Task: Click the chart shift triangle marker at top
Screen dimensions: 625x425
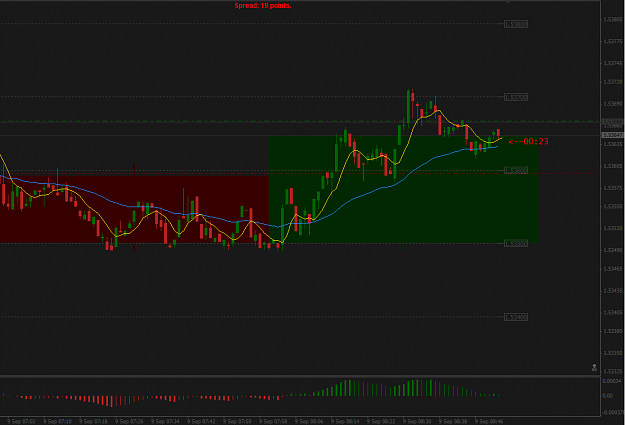Action: [x=508, y=2]
